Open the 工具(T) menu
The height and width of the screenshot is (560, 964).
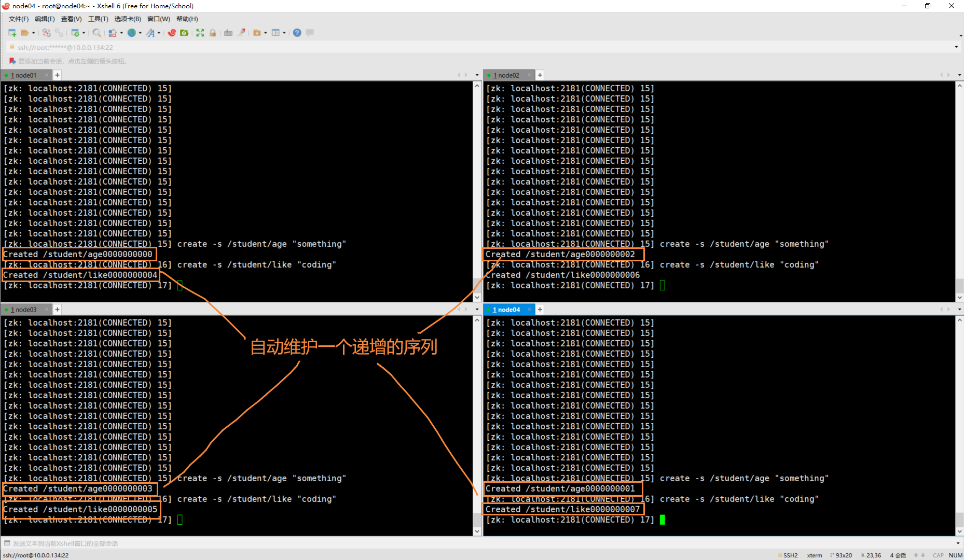[98, 19]
